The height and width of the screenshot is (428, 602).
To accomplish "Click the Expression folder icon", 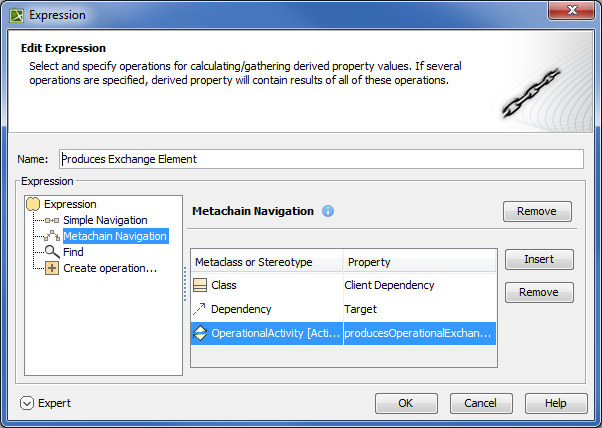I will [33, 204].
